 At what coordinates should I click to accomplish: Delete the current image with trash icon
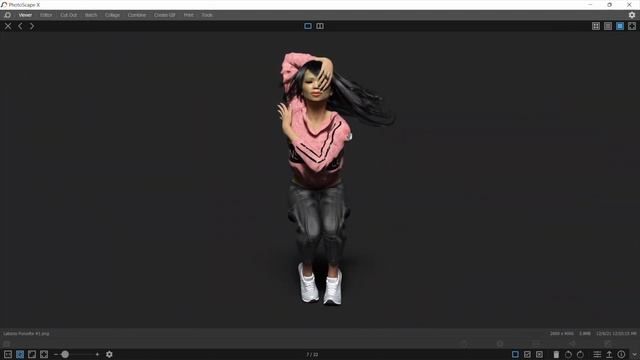pyautogui.click(x=556, y=354)
